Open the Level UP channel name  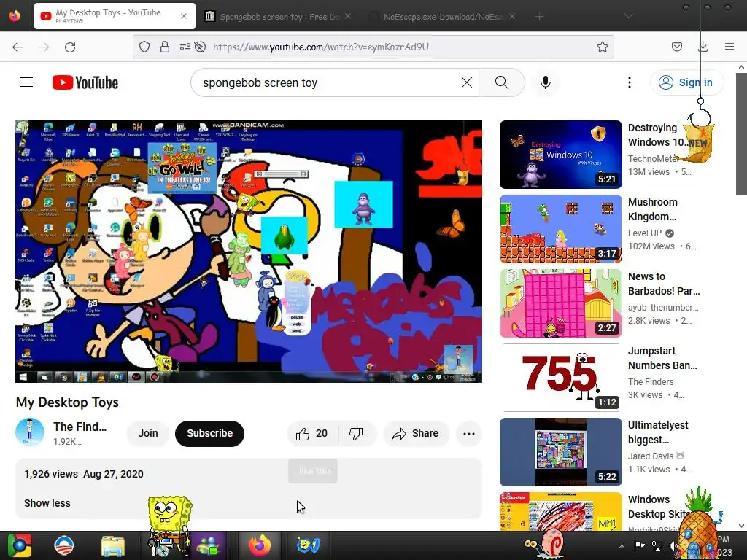tap(645, 233)
